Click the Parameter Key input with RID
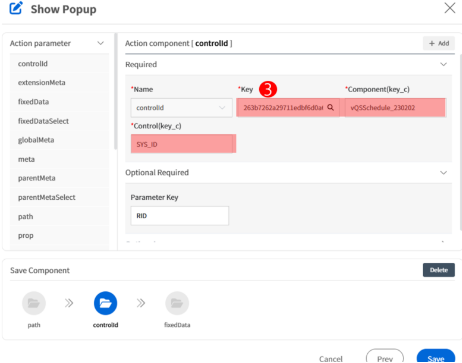The image size is (462, 363). coord(180,216)
